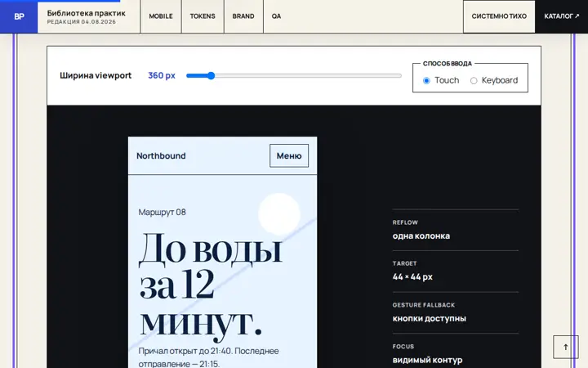The height and width of the screenshot is (368, 588).
Task: Click the Меню button in preview
Action: coord(289,156)
